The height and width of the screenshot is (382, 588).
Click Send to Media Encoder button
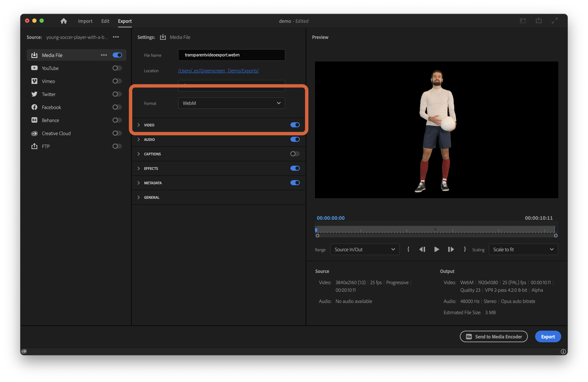click(494, 337)
